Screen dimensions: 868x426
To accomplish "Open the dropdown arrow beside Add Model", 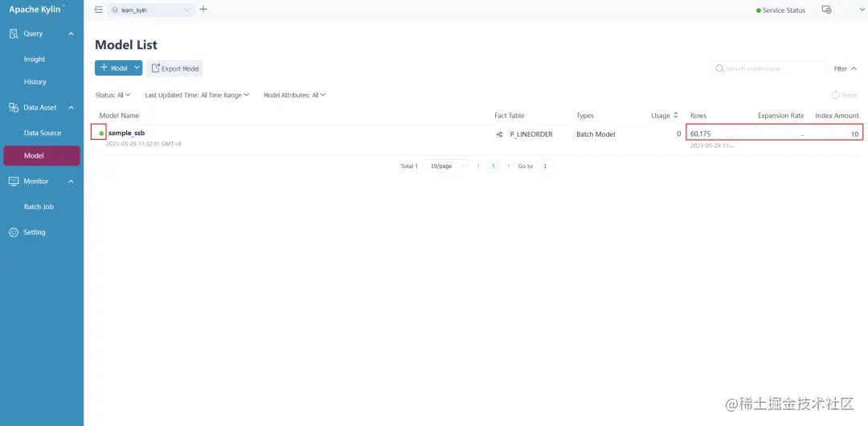I will click(x=137, y=68).
